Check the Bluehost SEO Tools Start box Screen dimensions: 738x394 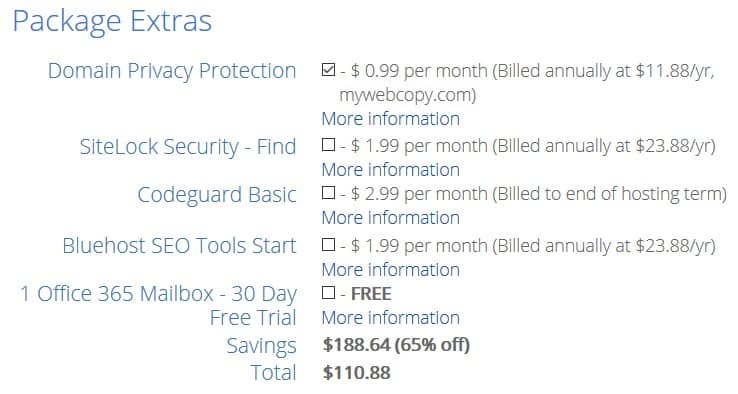click(x=329, y=244)
